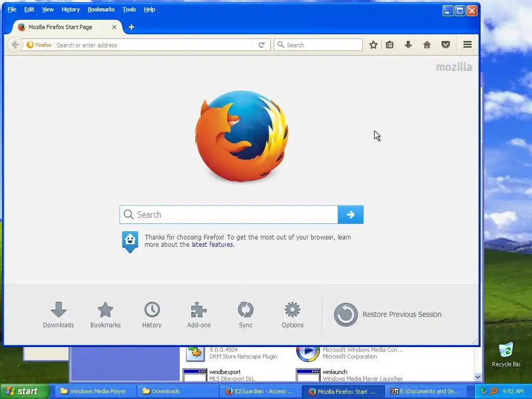Open the Help menu
The height and width of the screenshot is (399, 532).
pos(149,9)
